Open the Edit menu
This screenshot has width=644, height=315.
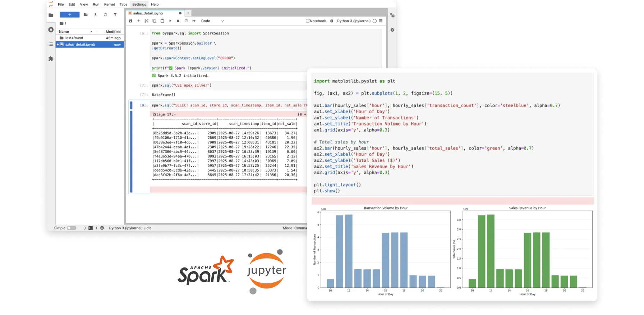72,4
